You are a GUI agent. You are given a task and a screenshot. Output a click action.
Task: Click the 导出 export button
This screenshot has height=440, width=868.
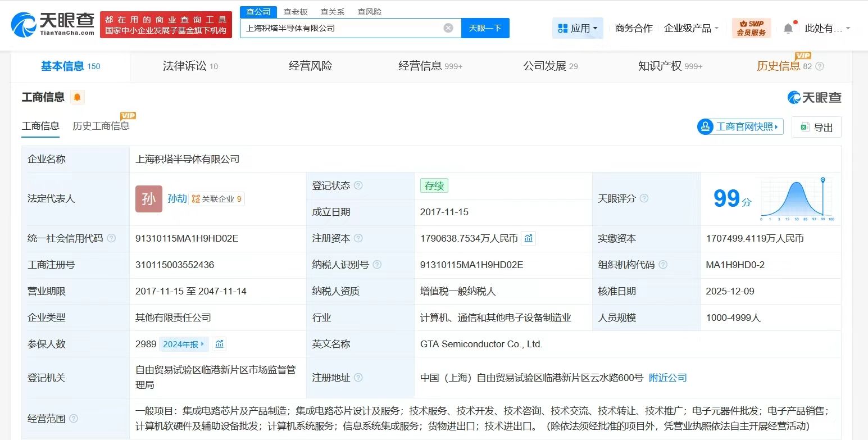coord(816,127)
